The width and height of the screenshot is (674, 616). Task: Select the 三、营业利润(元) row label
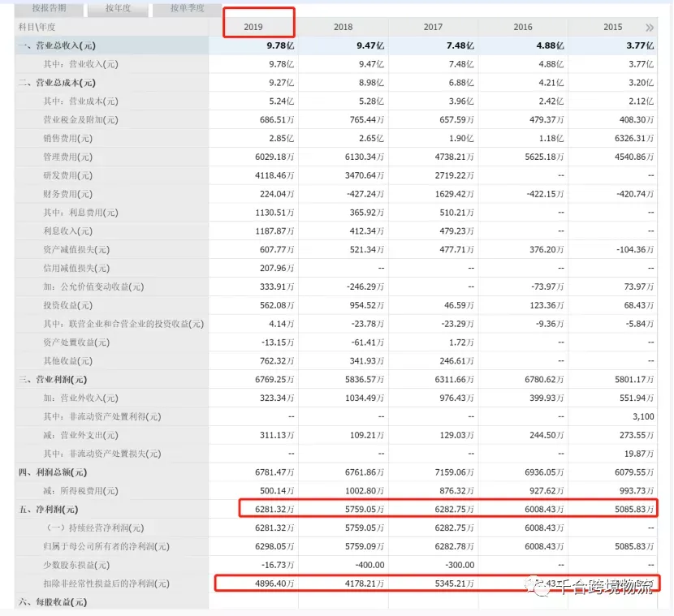[53, 379]
